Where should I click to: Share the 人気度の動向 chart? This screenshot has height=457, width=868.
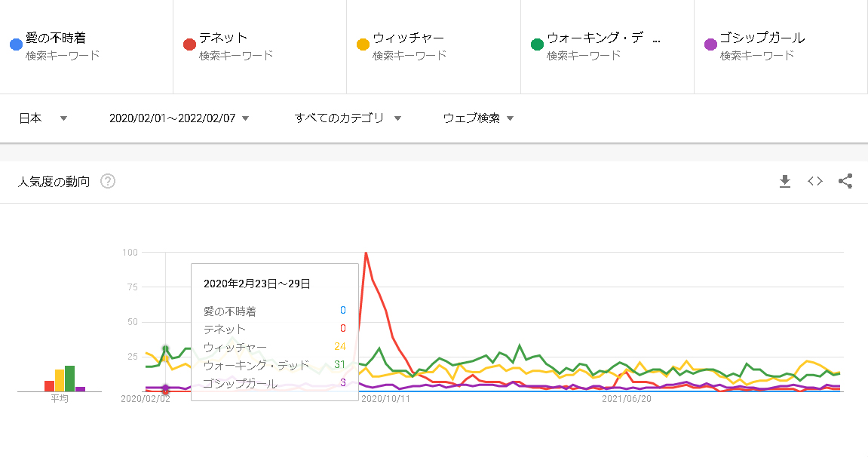(845, 181)
